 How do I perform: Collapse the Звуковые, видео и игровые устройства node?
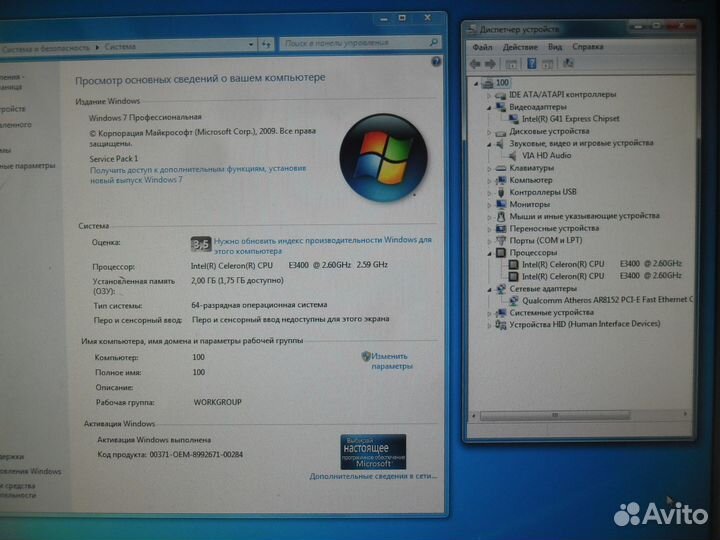tap(489, 145)
